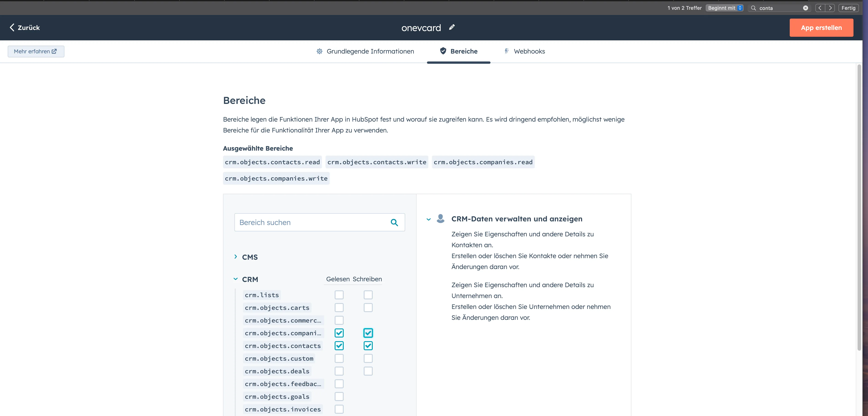Check Gelesen for crm.objects.custom

tap(339, 358)
